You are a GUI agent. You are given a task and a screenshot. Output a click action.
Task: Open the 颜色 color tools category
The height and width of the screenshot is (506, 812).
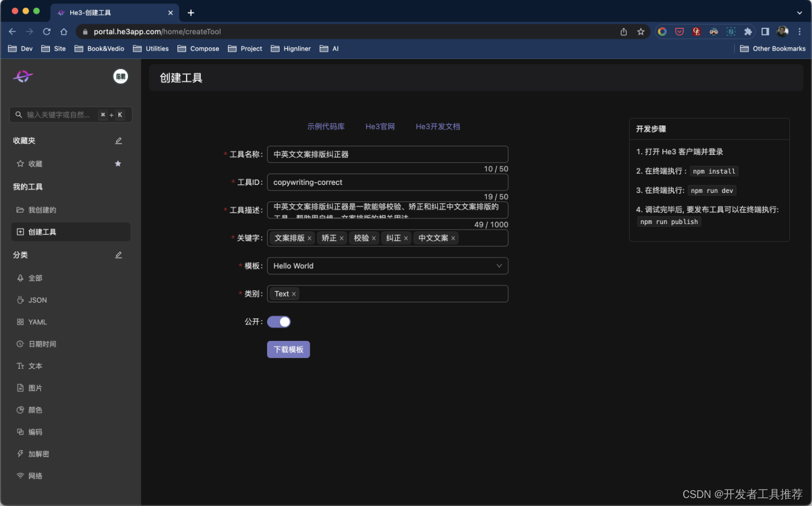point(34,410)
